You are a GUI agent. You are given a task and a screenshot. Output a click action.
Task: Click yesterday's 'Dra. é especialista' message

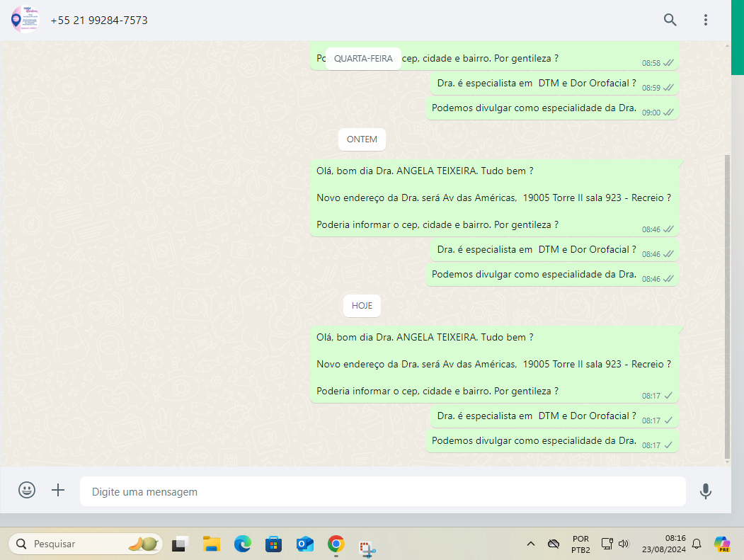coord(536,250)
